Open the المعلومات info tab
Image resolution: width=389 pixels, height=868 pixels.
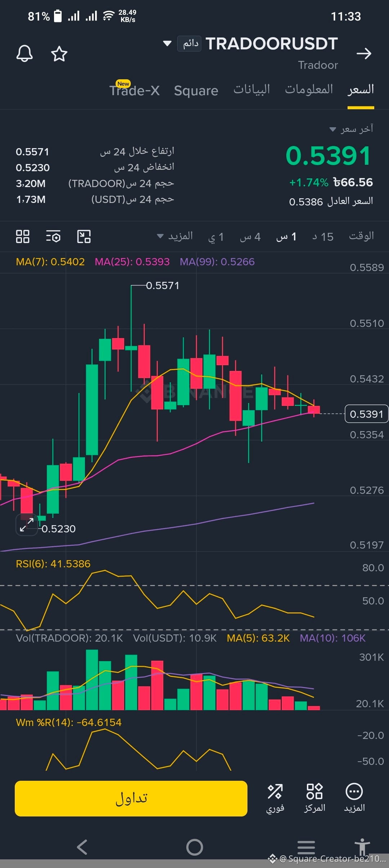[309, 89]
